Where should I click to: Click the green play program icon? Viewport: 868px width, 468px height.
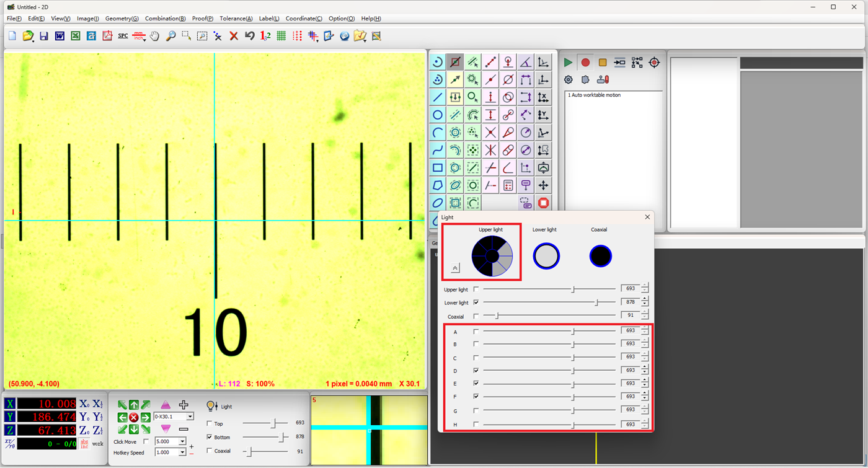tap(568, 63)
